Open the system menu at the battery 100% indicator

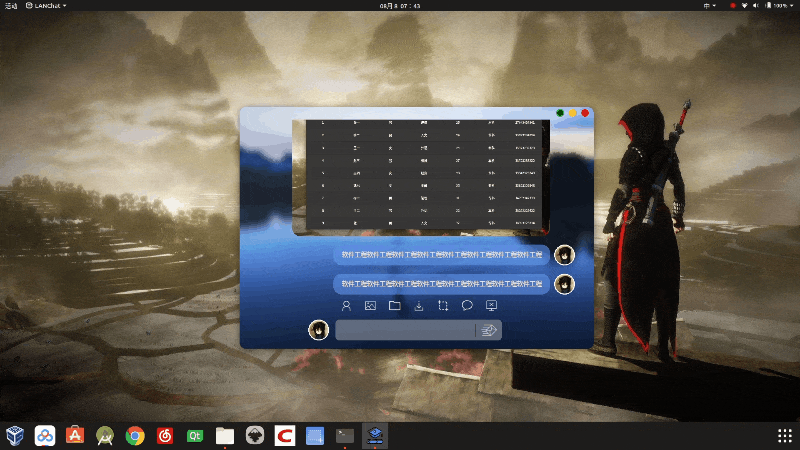781,6
